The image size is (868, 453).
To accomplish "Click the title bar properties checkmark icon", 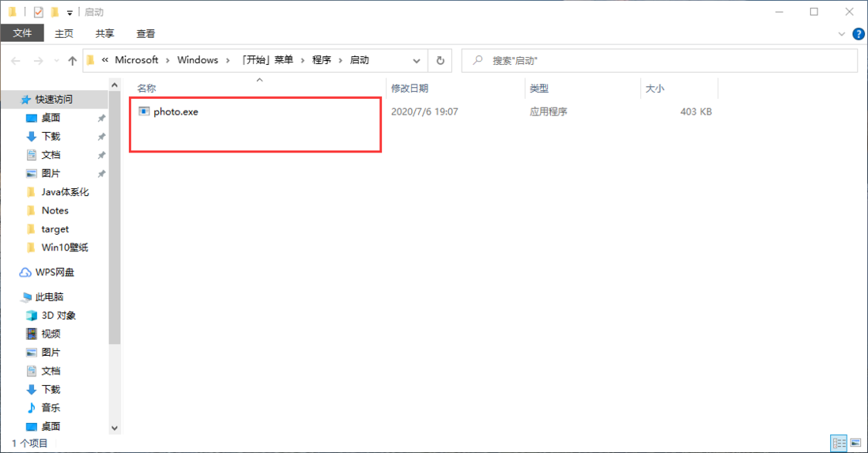I will click(x=38, y=12).
